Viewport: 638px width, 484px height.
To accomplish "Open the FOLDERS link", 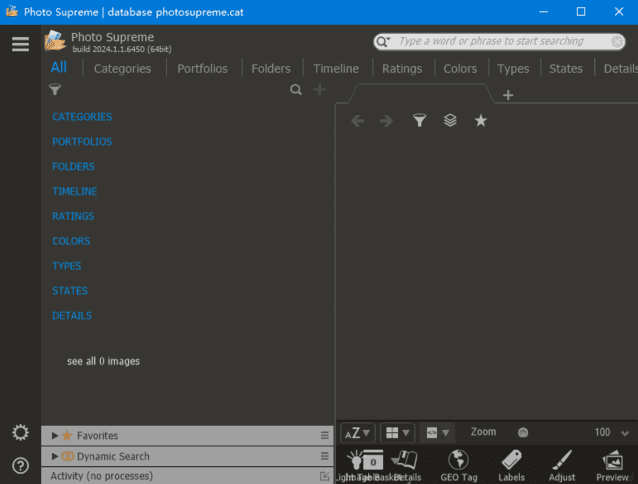I will (73, 166).
